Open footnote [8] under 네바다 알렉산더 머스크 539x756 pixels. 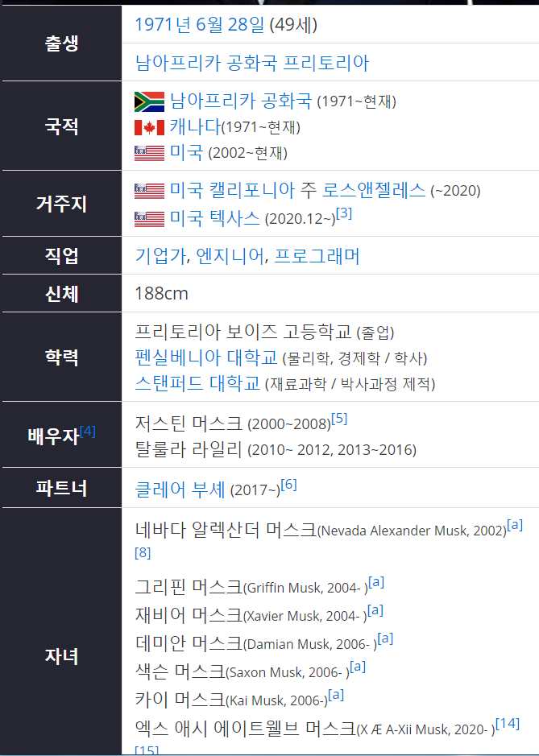click(143, 552)
